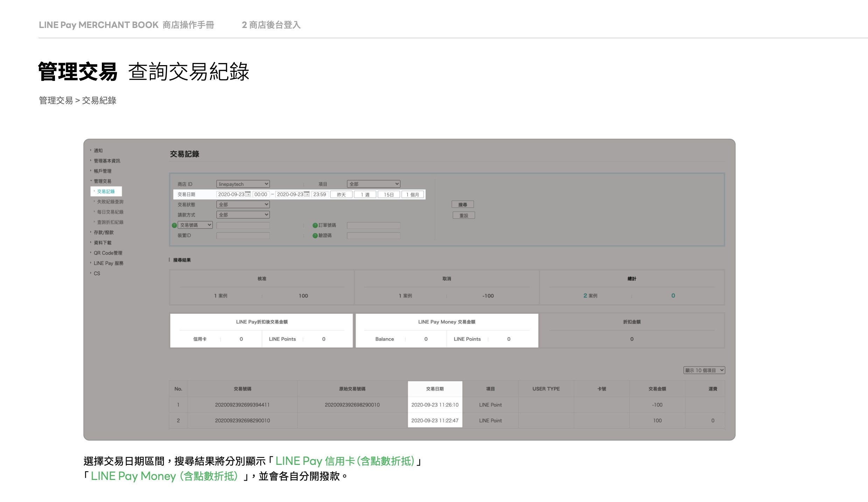Click the 交易日期 column header
This screenshot has width=868, height=502.
click(435, 389)
